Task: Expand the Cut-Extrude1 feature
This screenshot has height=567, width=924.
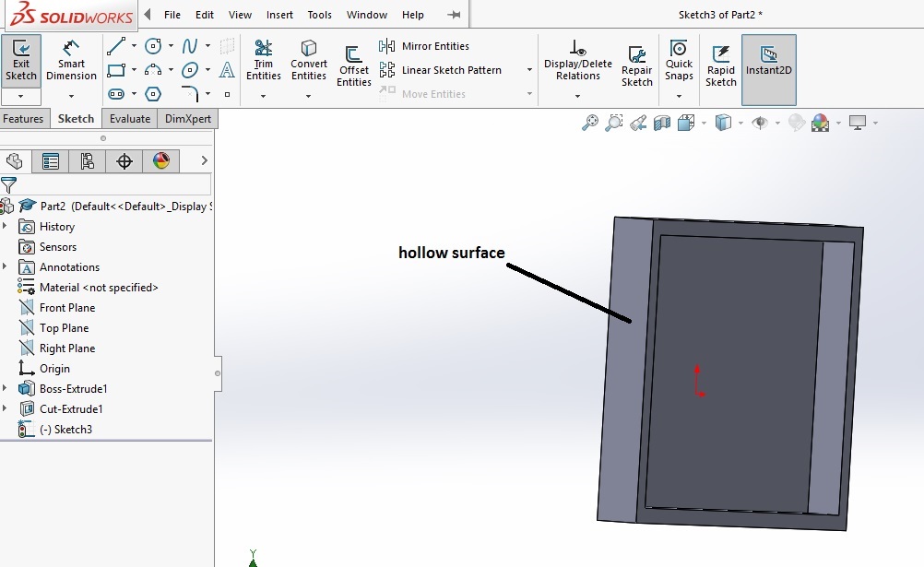Action: click(x=5, y=408)
